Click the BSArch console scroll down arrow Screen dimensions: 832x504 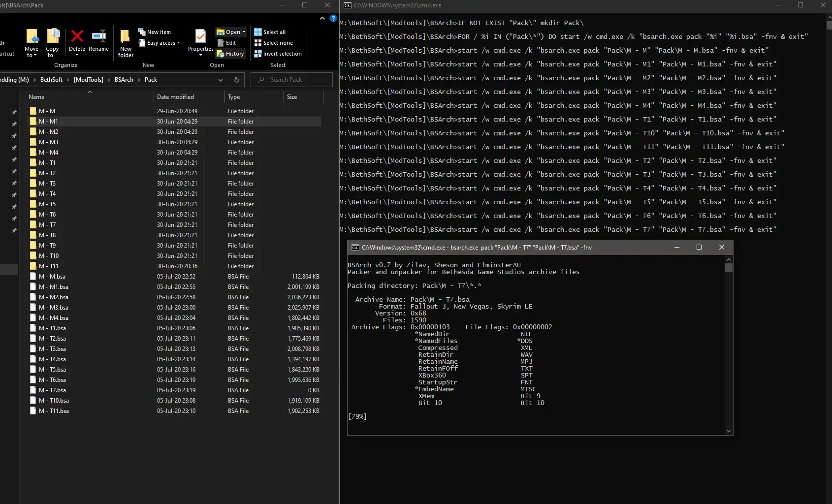click(729, 431)
